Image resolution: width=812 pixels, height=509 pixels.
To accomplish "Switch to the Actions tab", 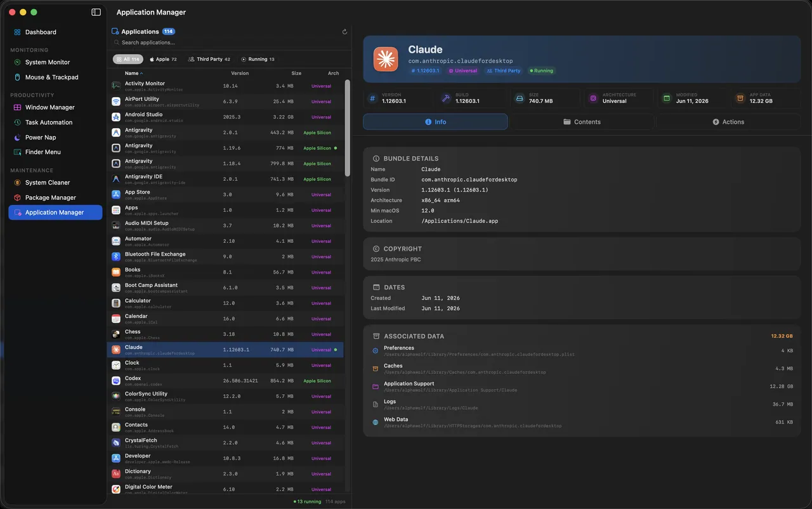I will click(x=728, y=122).
